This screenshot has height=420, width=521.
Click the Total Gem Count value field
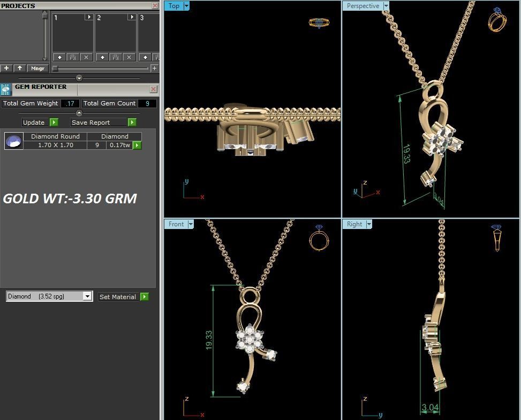pyautogui.click(x=147, y=104)
